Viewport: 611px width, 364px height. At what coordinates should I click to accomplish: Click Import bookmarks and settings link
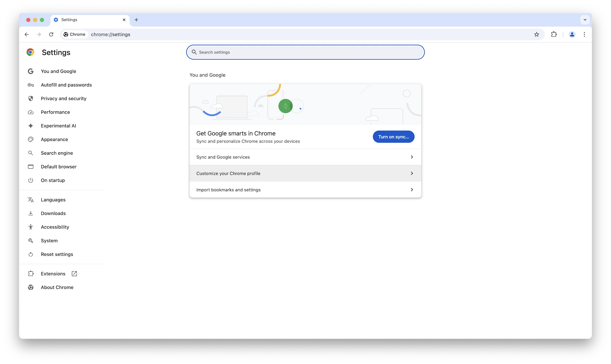305,189
